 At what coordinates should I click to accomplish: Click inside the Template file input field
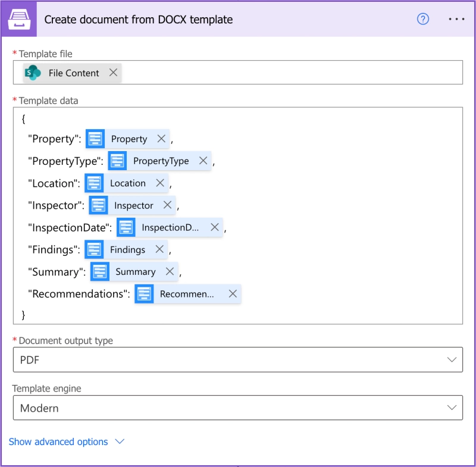(x=237, y=72)
